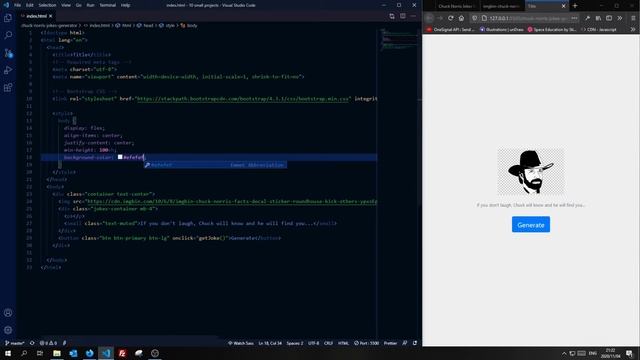Click the git branch master indicator in status bar
The width and height of the screenshot is (640, 360).
point(15,343)
